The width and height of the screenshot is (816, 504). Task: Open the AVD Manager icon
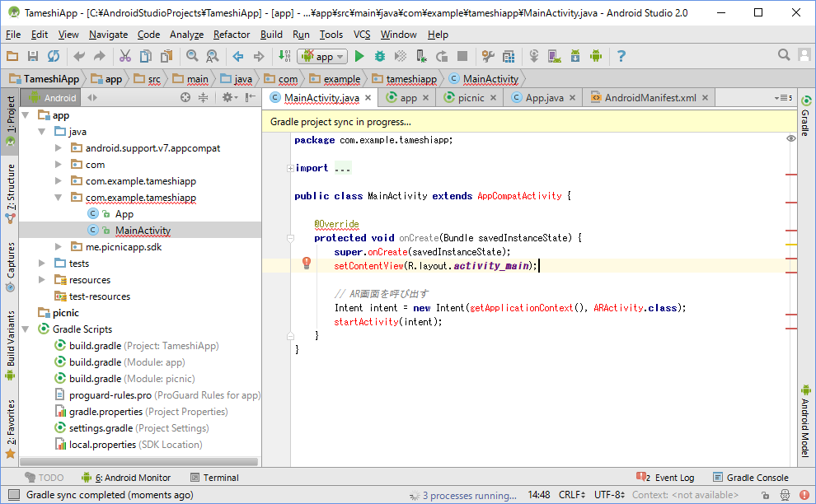554,56
